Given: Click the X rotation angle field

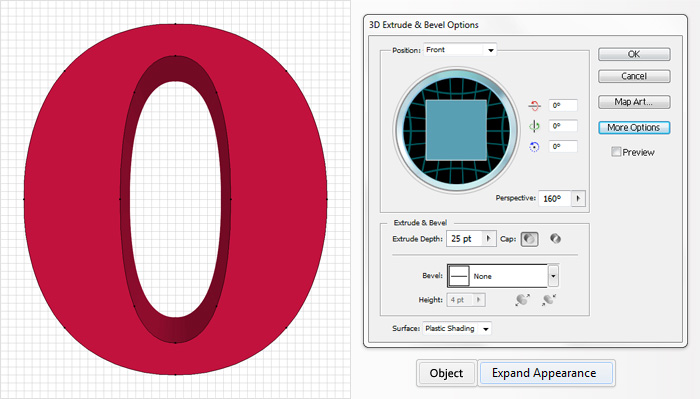Looking at the screenshot, I should (x=563, y=105).
